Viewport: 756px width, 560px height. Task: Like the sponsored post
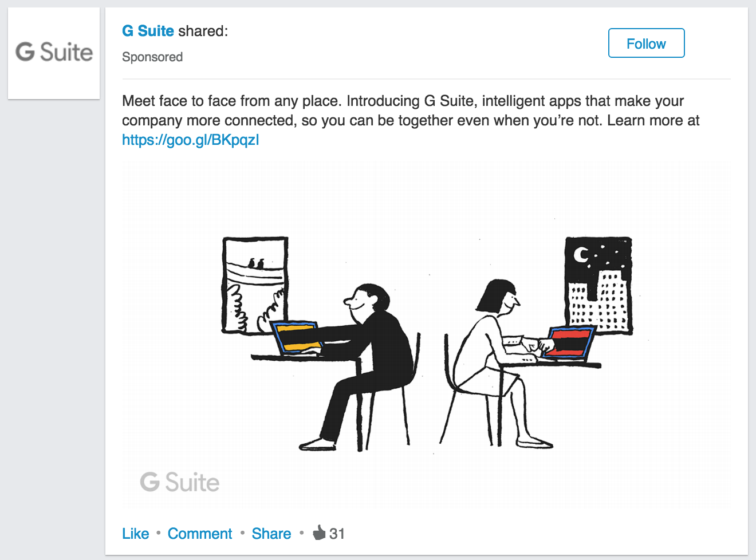135,533
